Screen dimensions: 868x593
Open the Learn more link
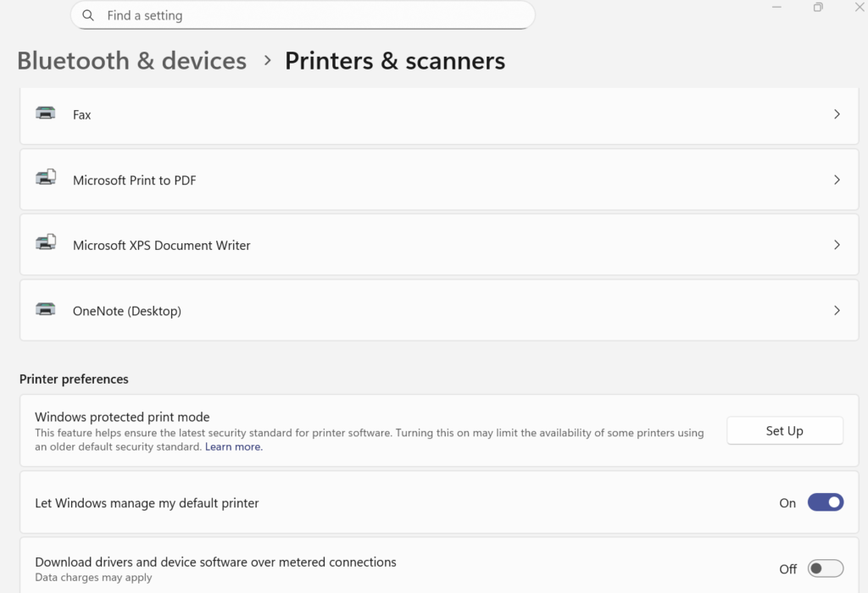pos(233,446)
